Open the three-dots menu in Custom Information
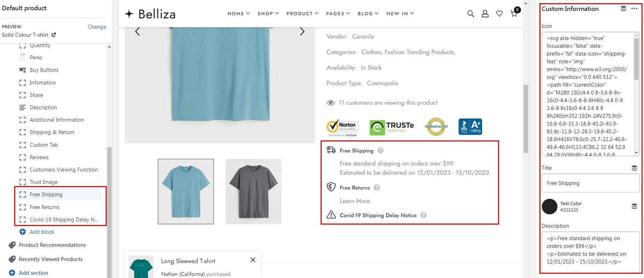 pos(634,8)
